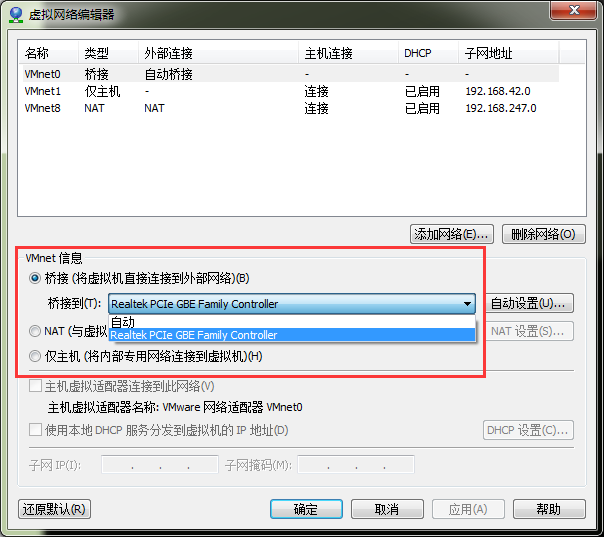The height and width of the screenshot is (537, 604).
Task: Toggle 主机虚拟适配器连接到此网络 checkbox
Action: [x=35, y=386]
